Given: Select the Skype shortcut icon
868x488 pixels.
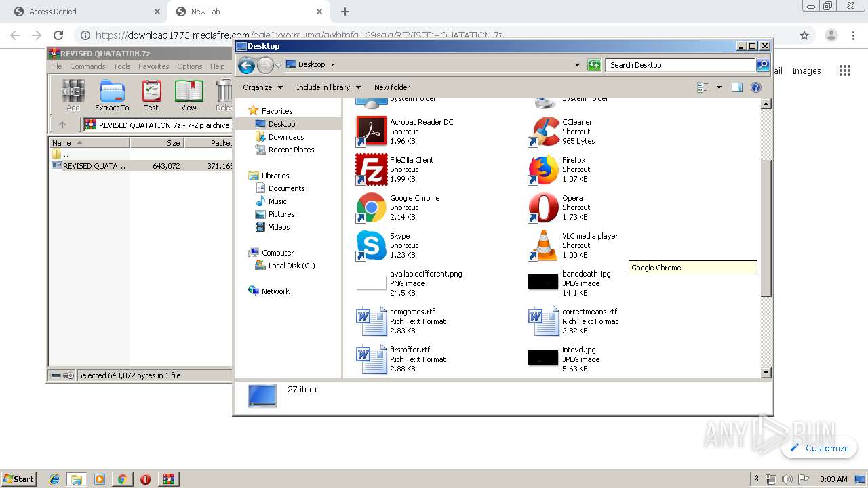Looking at the screenshot, I should (371, 245).
